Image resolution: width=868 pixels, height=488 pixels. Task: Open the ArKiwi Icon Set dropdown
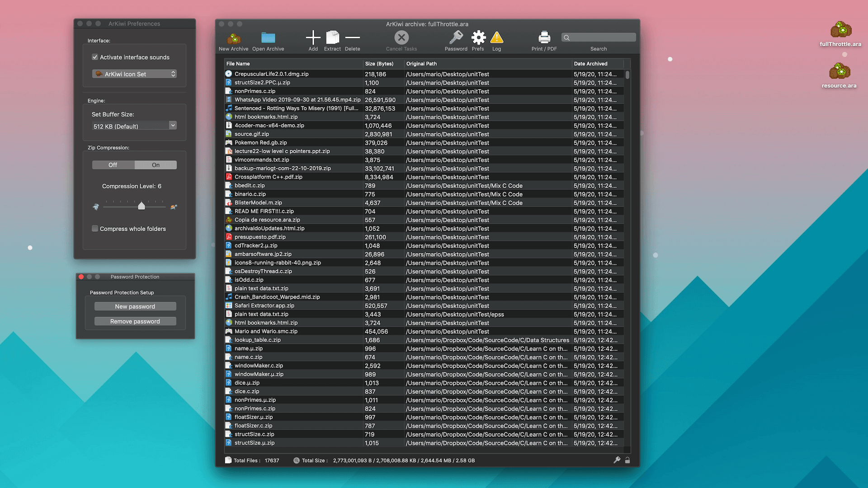pyautogui.click(x=134, y=74)
